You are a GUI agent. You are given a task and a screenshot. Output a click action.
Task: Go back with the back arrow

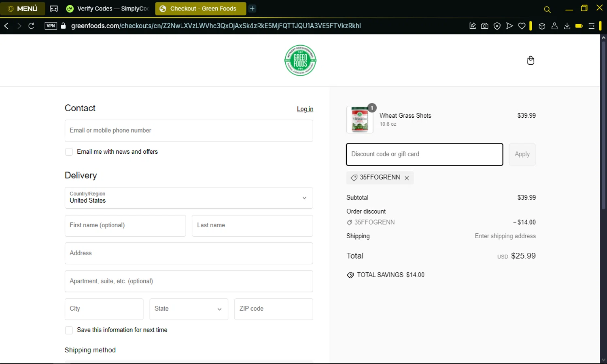6,26
